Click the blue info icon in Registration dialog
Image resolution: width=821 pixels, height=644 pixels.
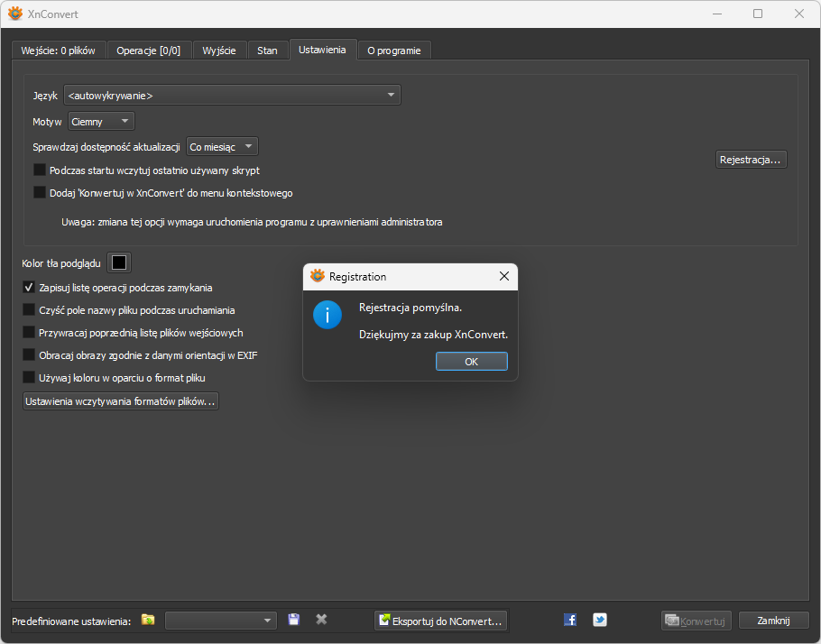coord(327,315)
